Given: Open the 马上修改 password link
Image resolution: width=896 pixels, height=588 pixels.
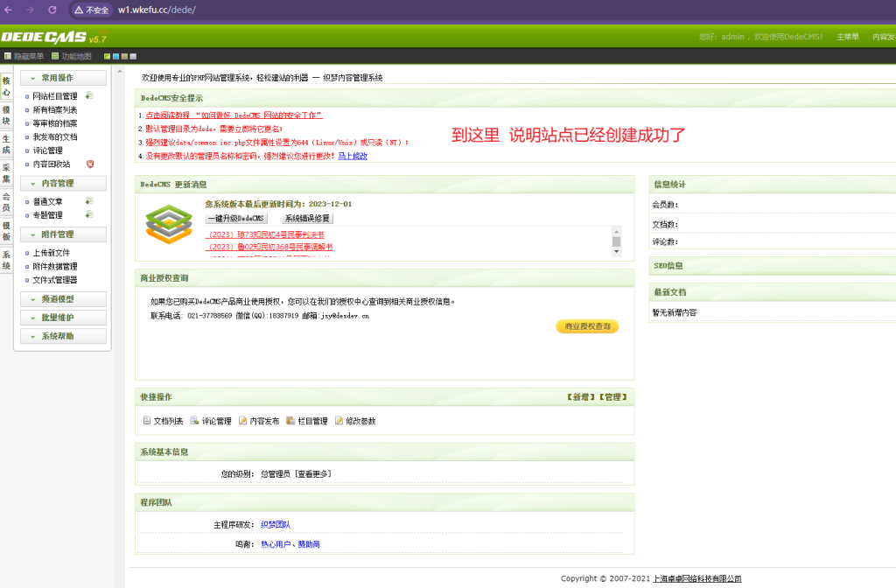Looking at the screenshot, I should [353, 156].
